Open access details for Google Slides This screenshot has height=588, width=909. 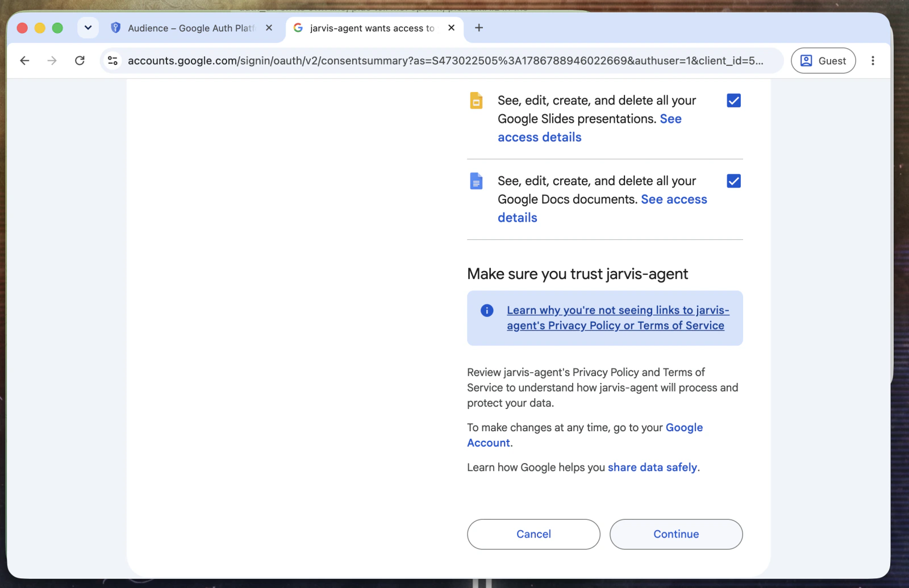tap(540, 137)
